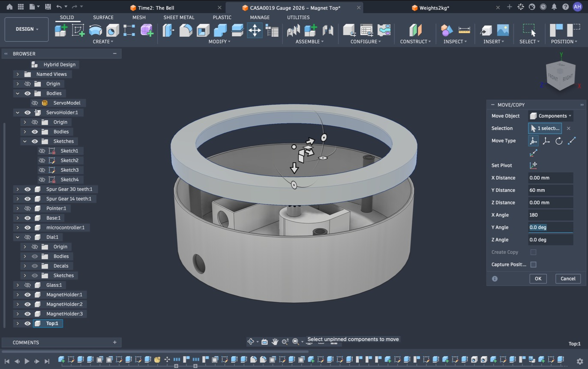Open the Move Object Components dropdown
The width and height of the screenshot is (588, 369).
[551, 116]
